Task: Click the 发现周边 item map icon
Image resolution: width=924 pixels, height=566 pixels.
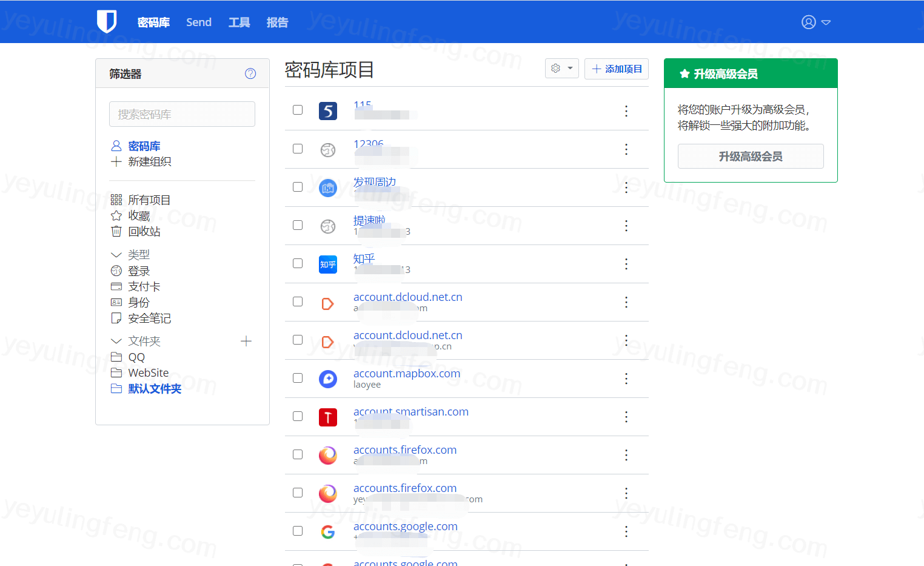Action: point(328,188)
